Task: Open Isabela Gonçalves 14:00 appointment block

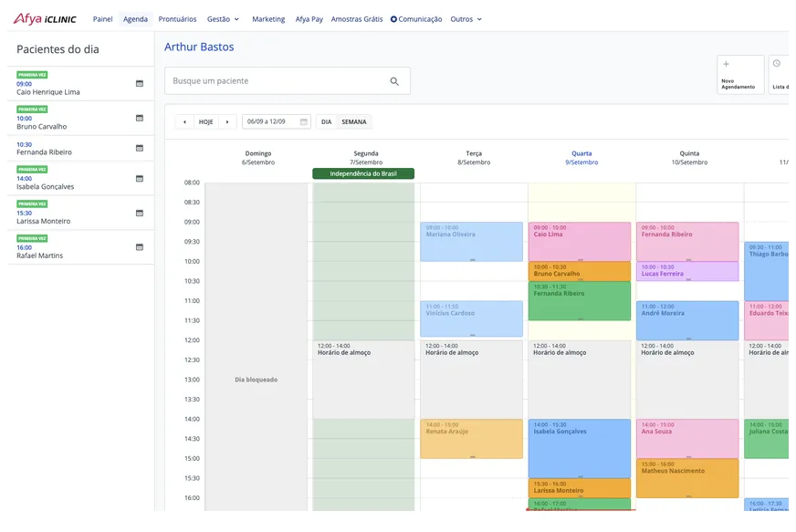Action: point(580,449)
